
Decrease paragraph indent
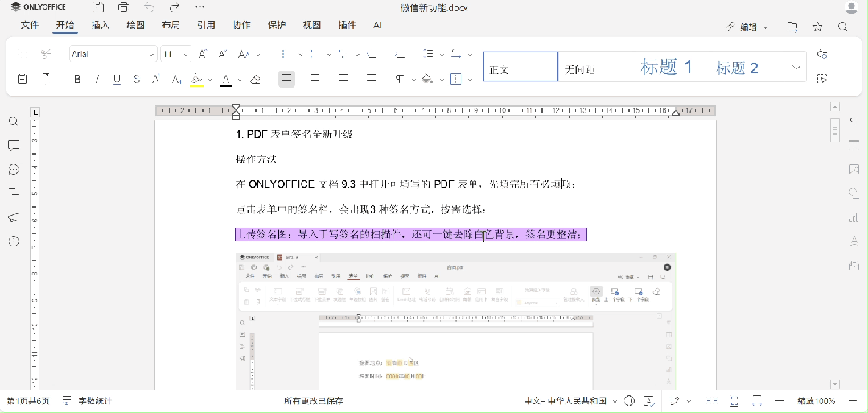(x=372, y=54)
